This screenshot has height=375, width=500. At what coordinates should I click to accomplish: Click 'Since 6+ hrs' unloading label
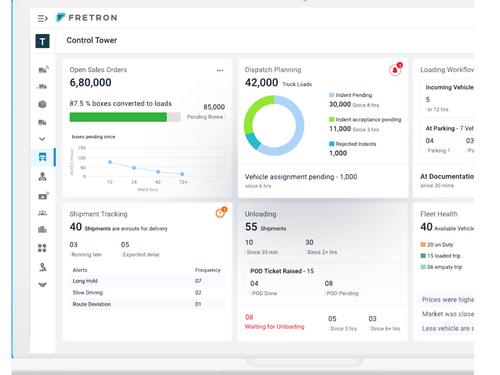(x=385, y=329)
